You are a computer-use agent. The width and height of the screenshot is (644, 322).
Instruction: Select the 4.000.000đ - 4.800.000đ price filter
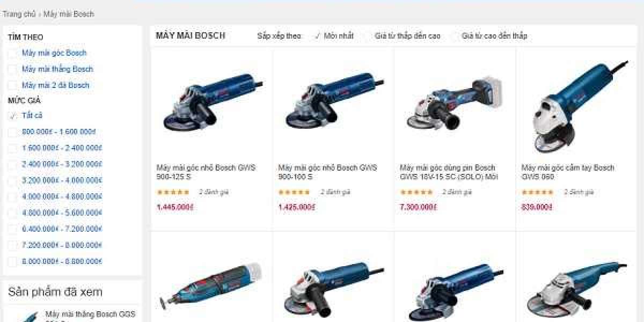62,196
